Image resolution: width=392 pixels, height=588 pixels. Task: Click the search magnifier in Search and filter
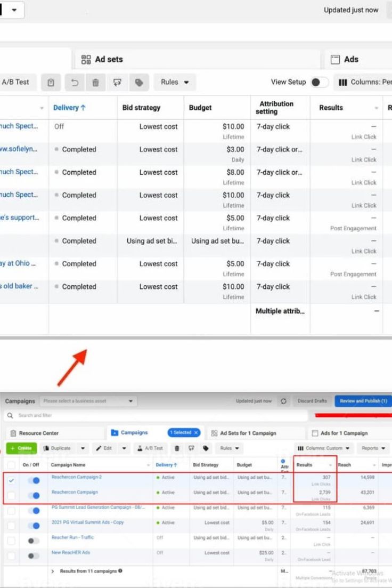click(x=10, y=415)
